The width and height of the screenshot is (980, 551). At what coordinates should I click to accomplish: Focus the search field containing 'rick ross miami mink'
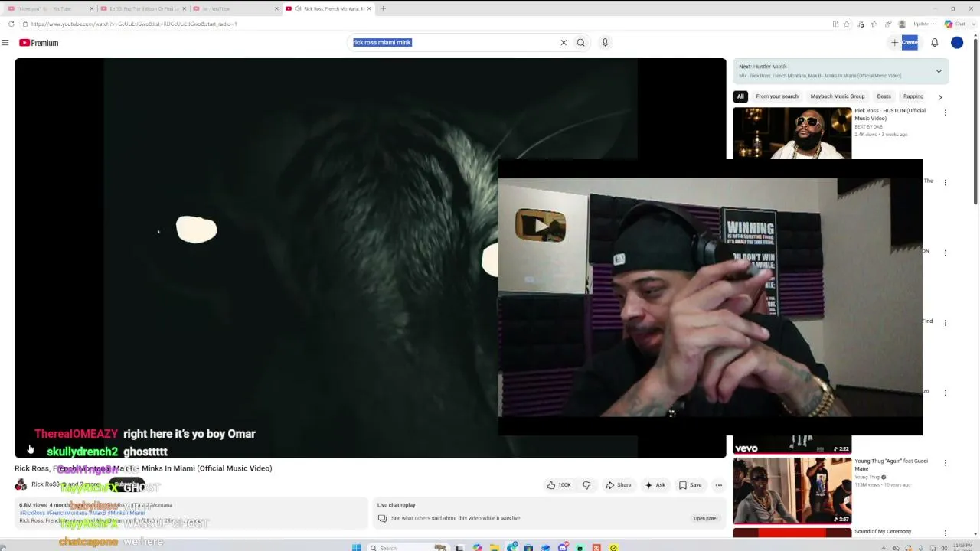click(455, 43)
